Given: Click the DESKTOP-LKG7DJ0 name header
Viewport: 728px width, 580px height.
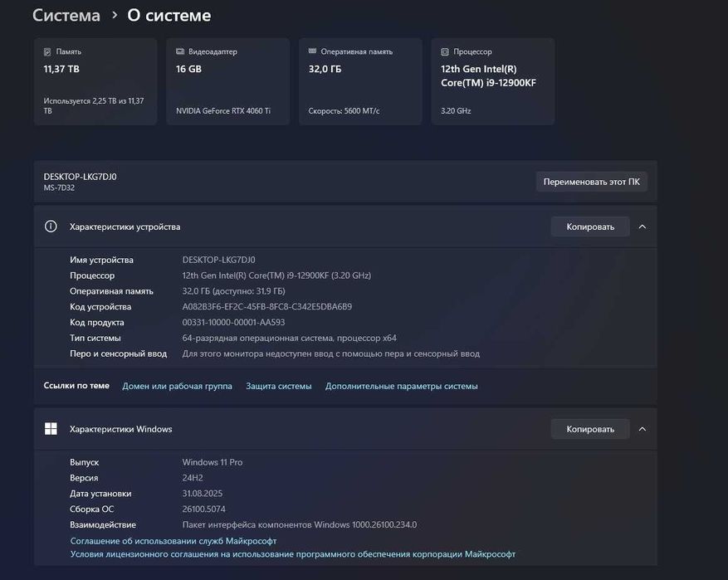Looking at the screenshot, I should [x=80, y=177].
